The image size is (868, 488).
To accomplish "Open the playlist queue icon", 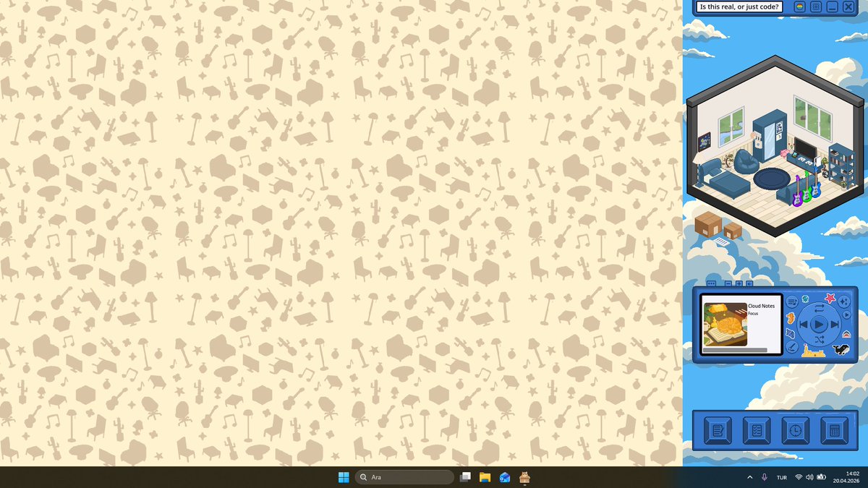I will click(792, 301).
